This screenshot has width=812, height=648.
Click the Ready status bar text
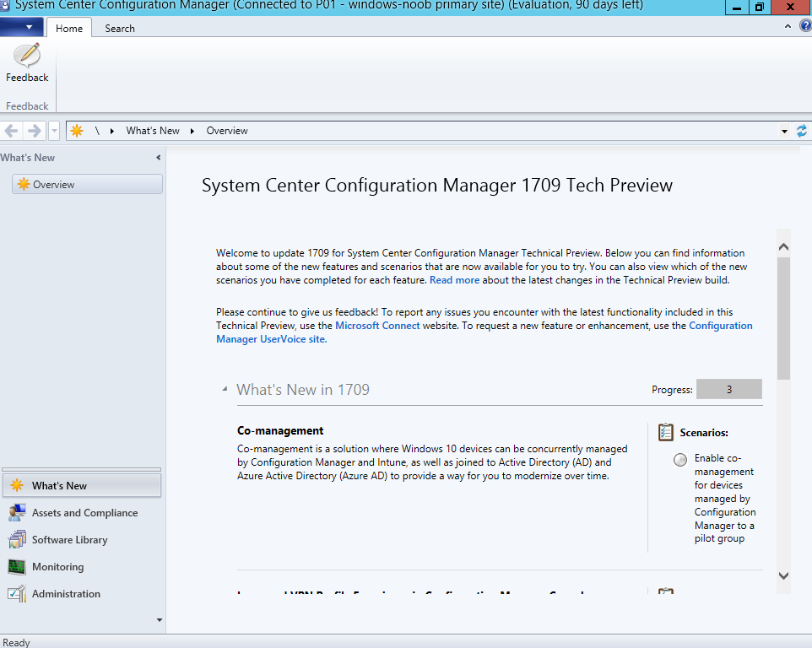(x=16, y=642)
